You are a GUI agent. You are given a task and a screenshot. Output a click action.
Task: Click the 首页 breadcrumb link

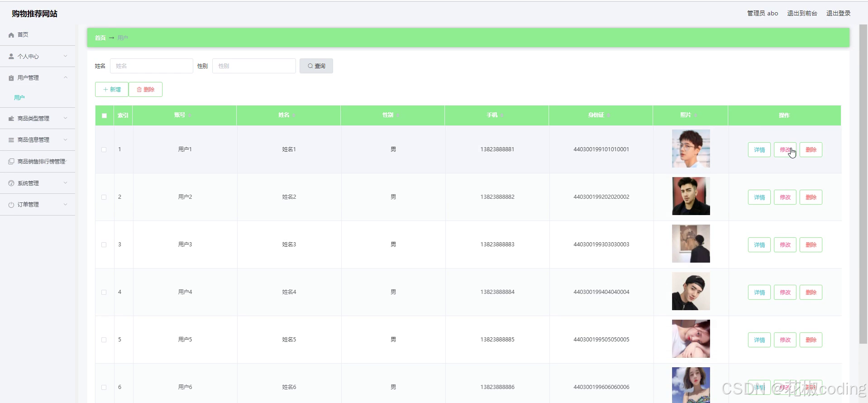(100, 38)
